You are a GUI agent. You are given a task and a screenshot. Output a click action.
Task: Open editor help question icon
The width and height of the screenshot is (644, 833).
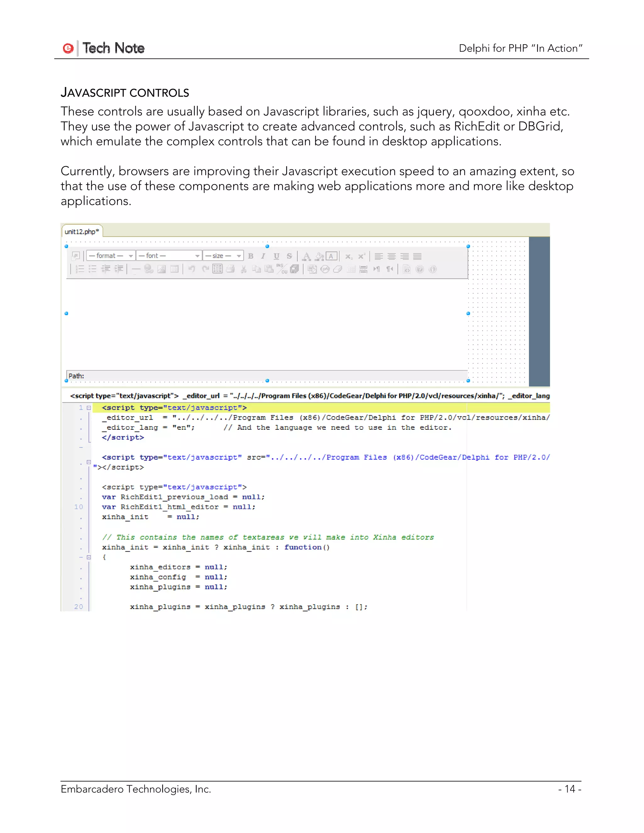tap(420, 269)
